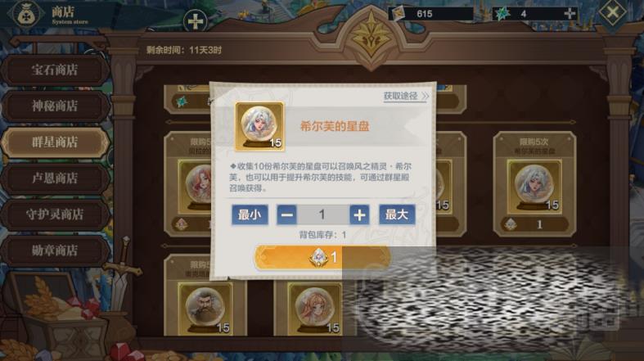This screenshot has height=361, width=644.
Task: Select the 群星商店 tab
Action: (55, 142)
